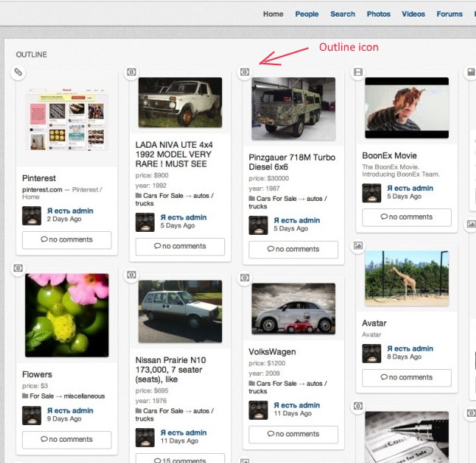This screenshot has width=476, height=463.
Task: Click no comments button under Pinterest
Action: coord(67,240)
